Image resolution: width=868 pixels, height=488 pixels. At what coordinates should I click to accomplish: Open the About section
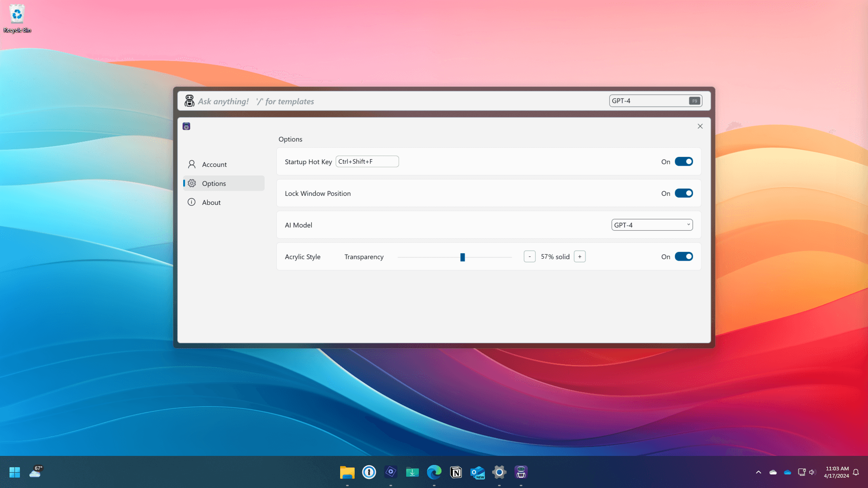point(211,202)
